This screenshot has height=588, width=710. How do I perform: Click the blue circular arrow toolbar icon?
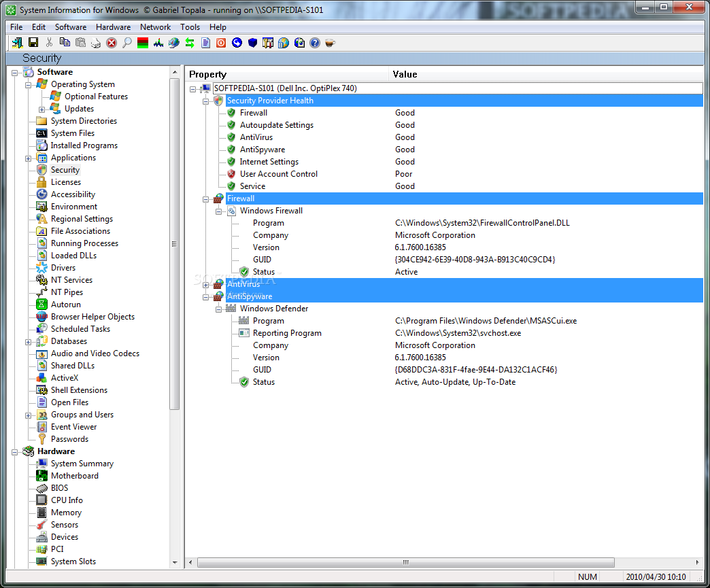pyautogui.click(x=237, y=43)
